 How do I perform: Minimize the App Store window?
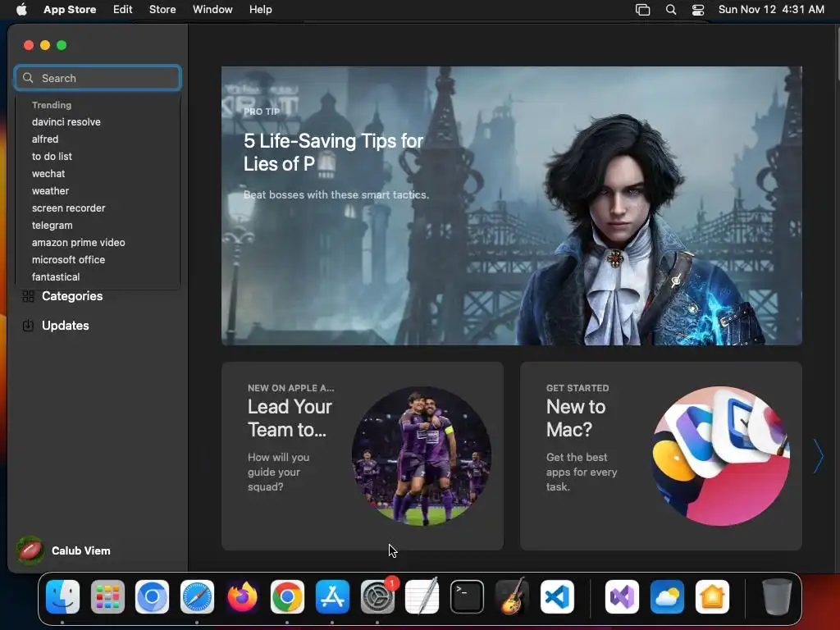45,46
